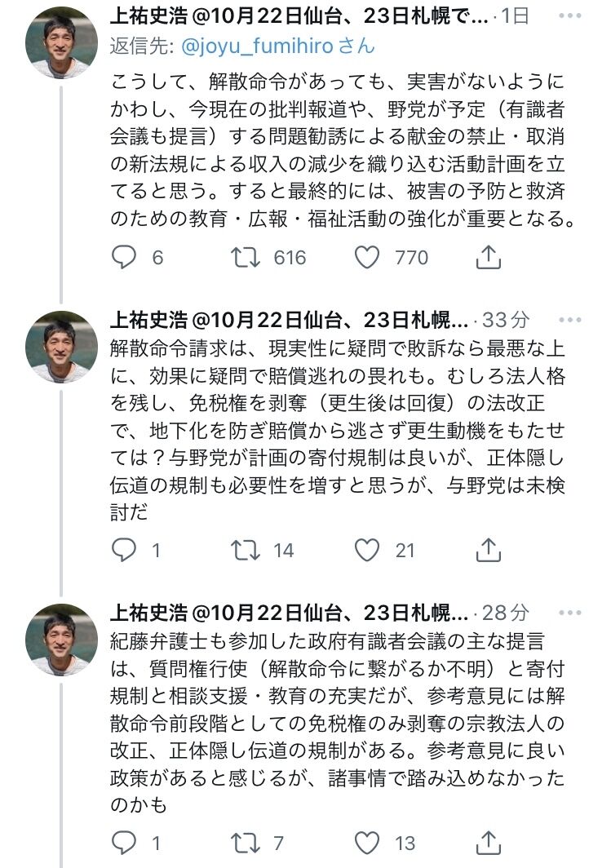Like the tweet with 13 likes
This screenshot has width=611, height=868.
[368, 843]
